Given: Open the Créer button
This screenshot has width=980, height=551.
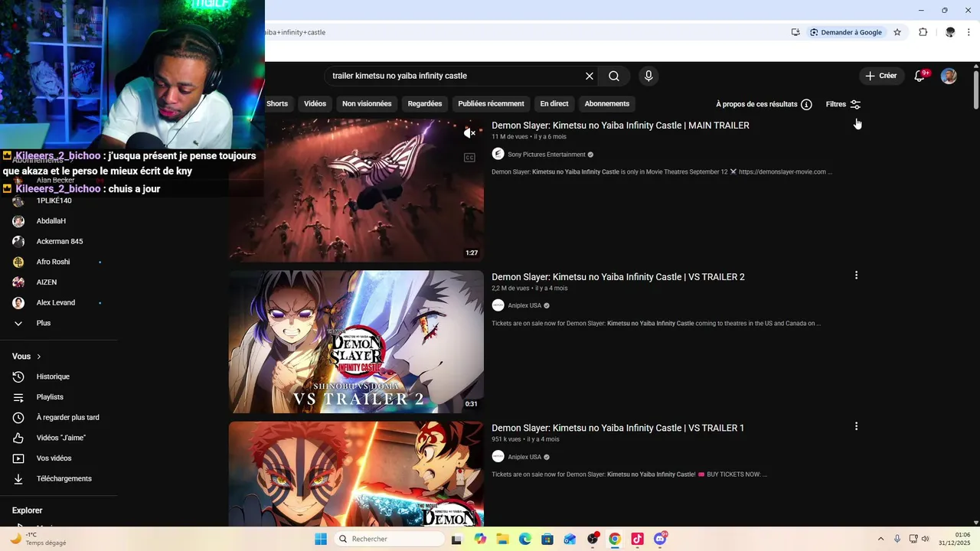Looking at the screenshot, I should [881, 76].
